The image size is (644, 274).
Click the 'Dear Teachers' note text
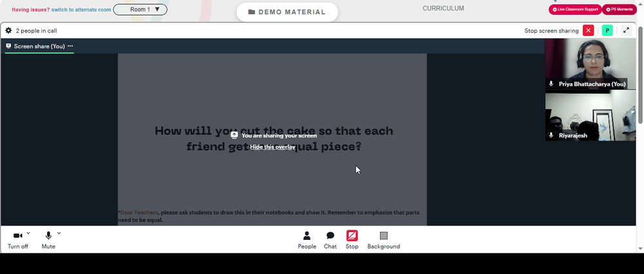click(269, 217)
